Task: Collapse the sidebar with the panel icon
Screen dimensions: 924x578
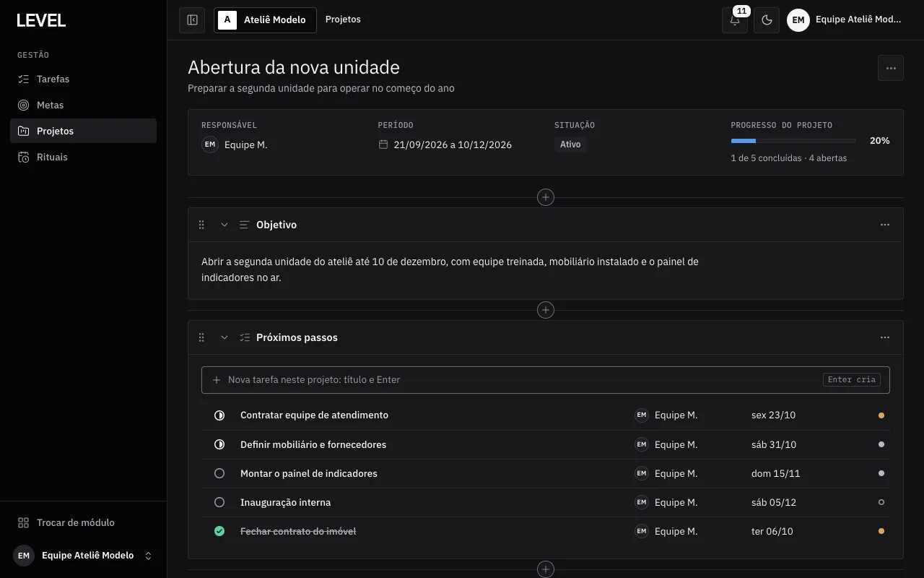Action: coord(192,20)
